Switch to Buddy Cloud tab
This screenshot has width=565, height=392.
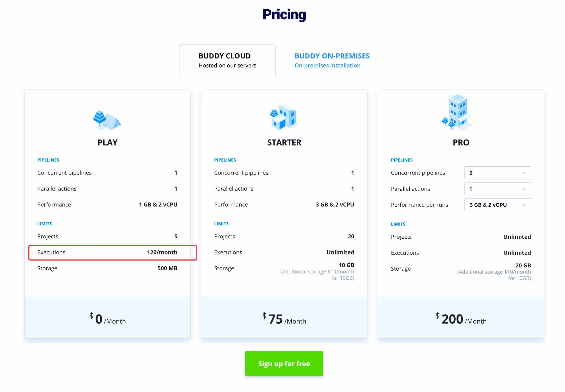pos(227,60)
